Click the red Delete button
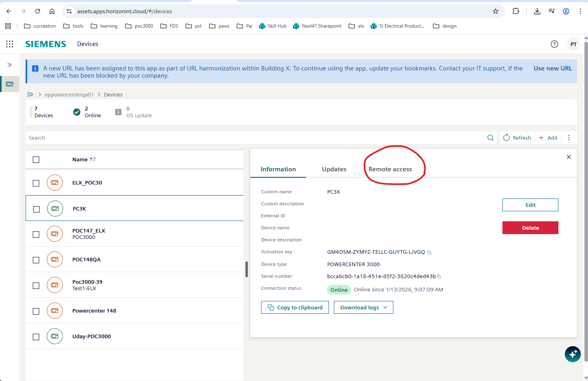 pos(530,228)
